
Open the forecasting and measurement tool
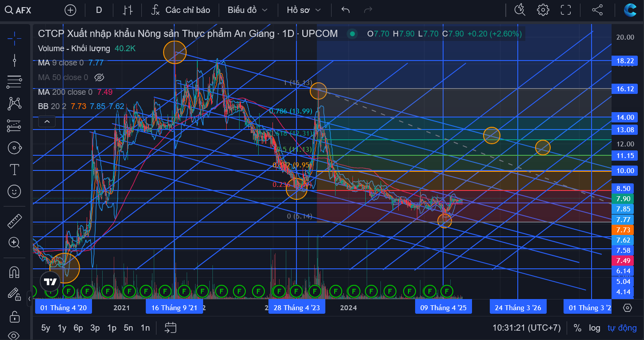pos(14,126)
